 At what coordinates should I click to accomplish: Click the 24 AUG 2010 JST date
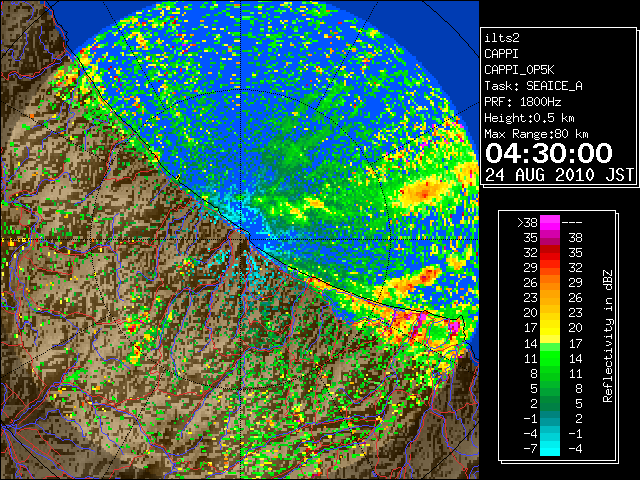(559, 175)
